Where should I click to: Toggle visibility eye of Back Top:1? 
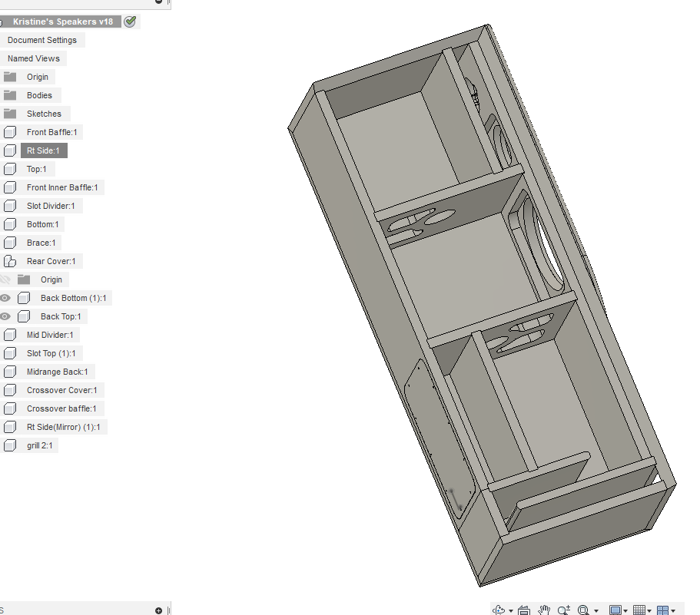pyautogui.click(x=5, y=316)
